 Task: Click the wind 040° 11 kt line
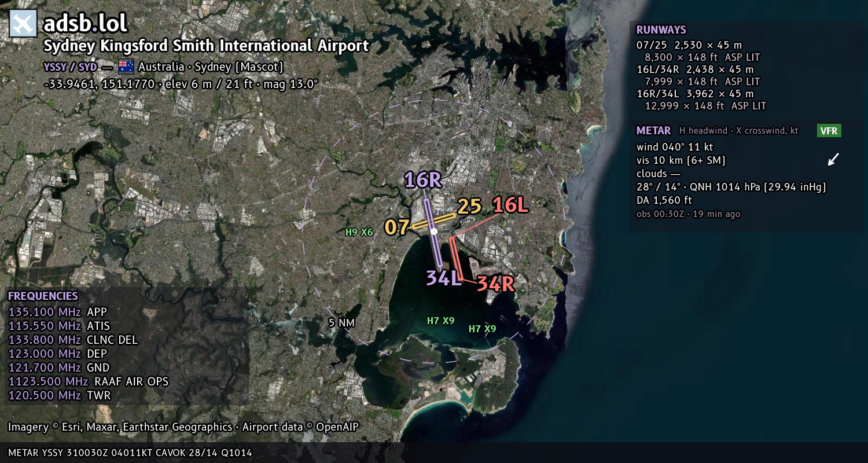pyautogui.click(x=675, y=147)
